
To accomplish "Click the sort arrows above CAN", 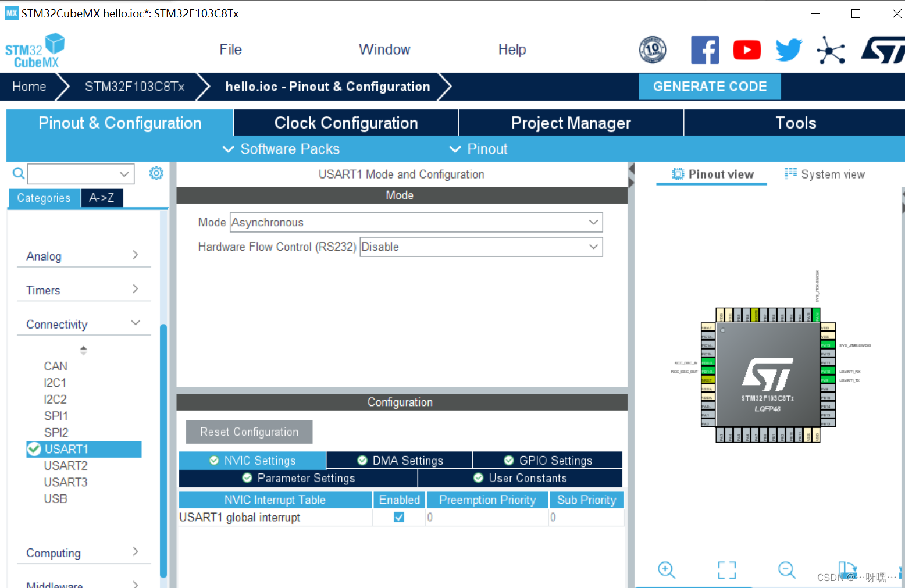I will point(83,350).
